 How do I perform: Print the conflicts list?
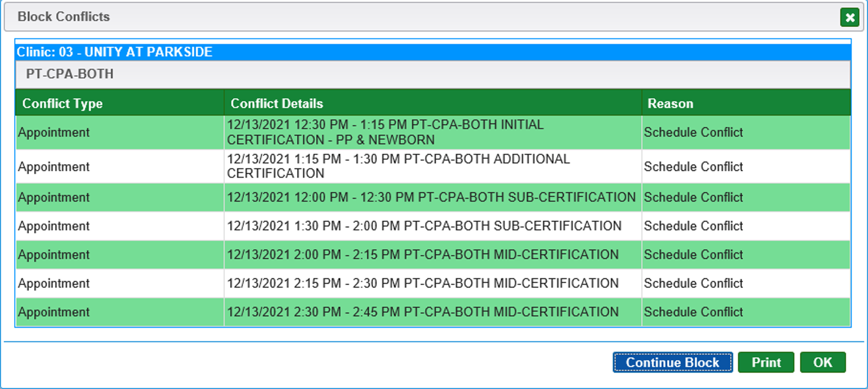[x=766, y=362]
